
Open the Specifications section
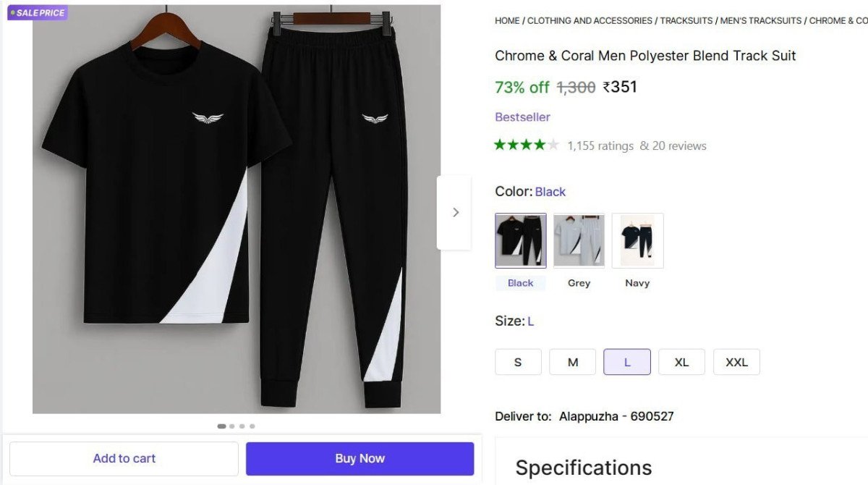coord(583,467)
